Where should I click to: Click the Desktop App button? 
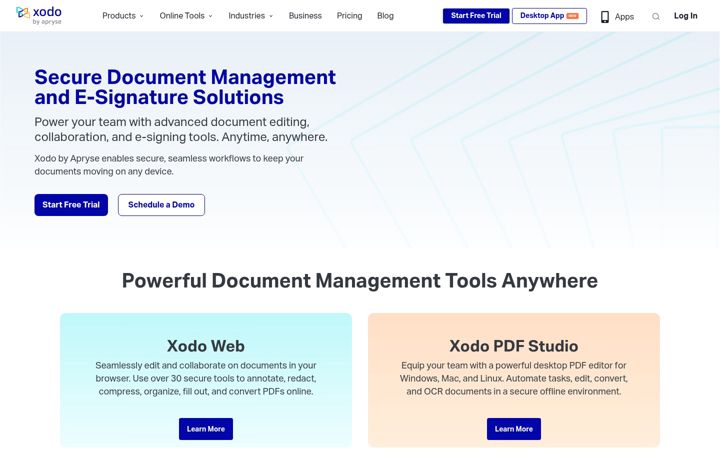click(549, 16)
